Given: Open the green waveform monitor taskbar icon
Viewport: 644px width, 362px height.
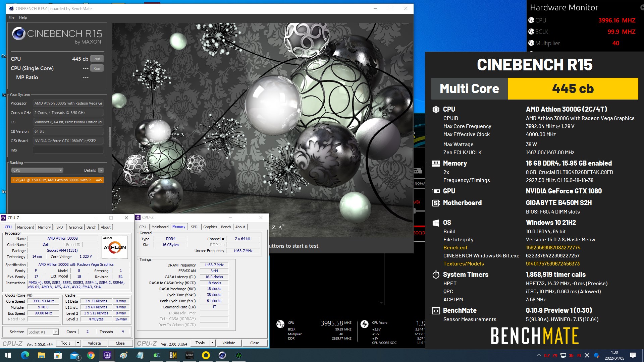Looking at the screenshot, I should (239, 355).
